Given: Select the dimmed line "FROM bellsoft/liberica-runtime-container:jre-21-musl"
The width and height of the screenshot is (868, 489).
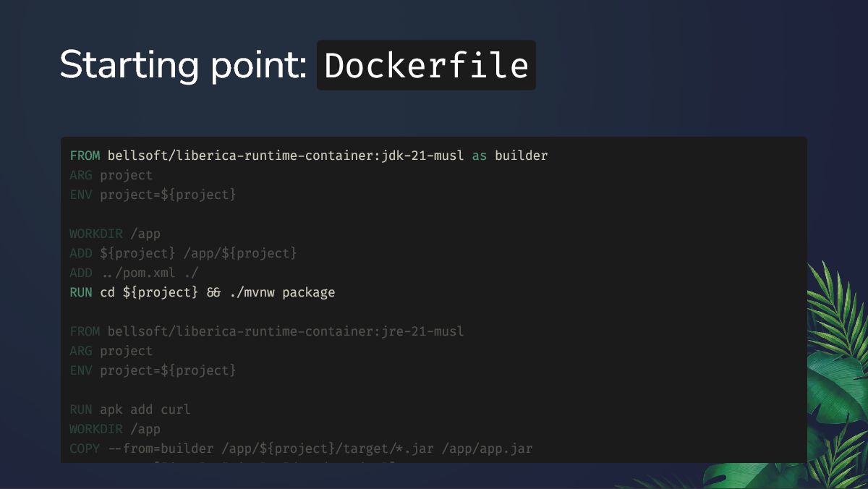Looking at the screenshot, I should (x=267, y=331).
